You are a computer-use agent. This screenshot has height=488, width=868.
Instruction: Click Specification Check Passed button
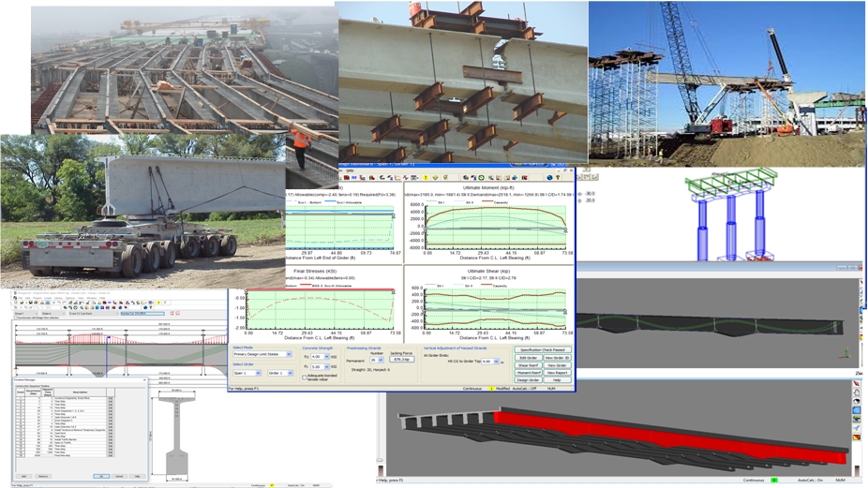pyautogui.click(x=543, y=349)
